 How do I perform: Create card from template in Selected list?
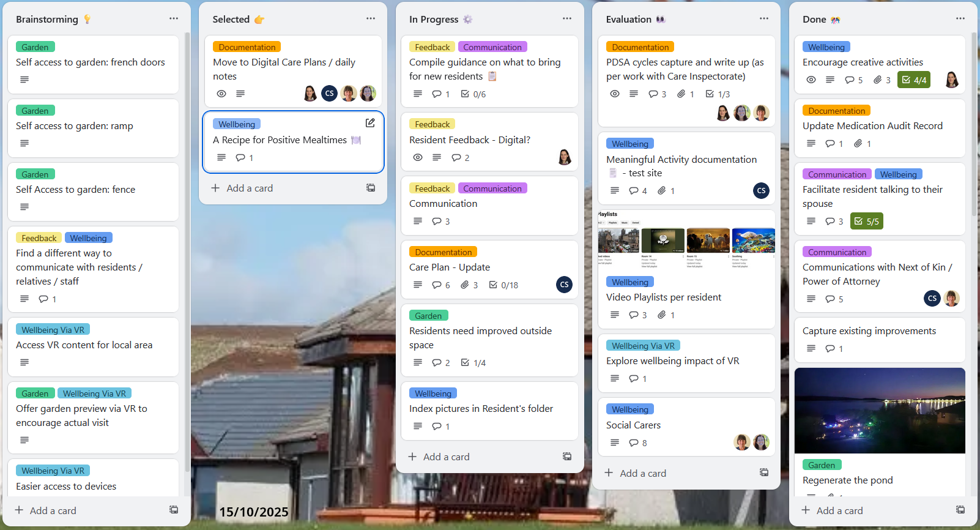tap(371, 188)
